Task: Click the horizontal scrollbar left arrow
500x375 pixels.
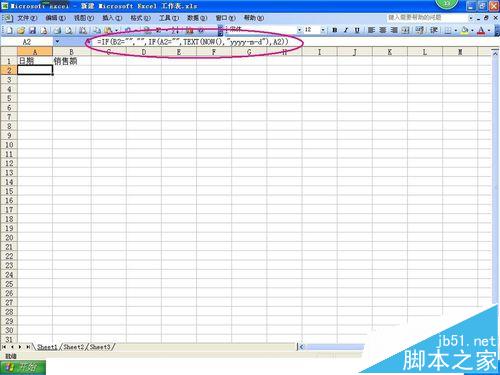Action: 301,347
